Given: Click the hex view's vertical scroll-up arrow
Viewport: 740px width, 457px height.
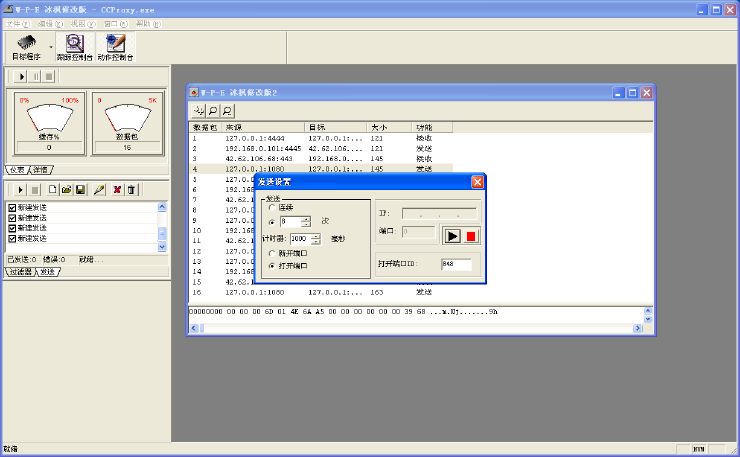Looking at the screenshot, I should [648, 311].
